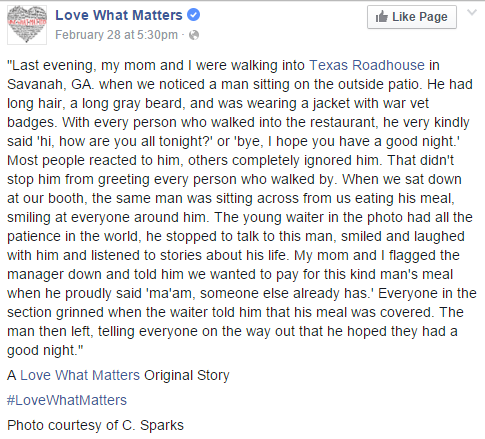Click the Original Story text
This screenshot has width=485, height=439.
[x=187, y=375]
